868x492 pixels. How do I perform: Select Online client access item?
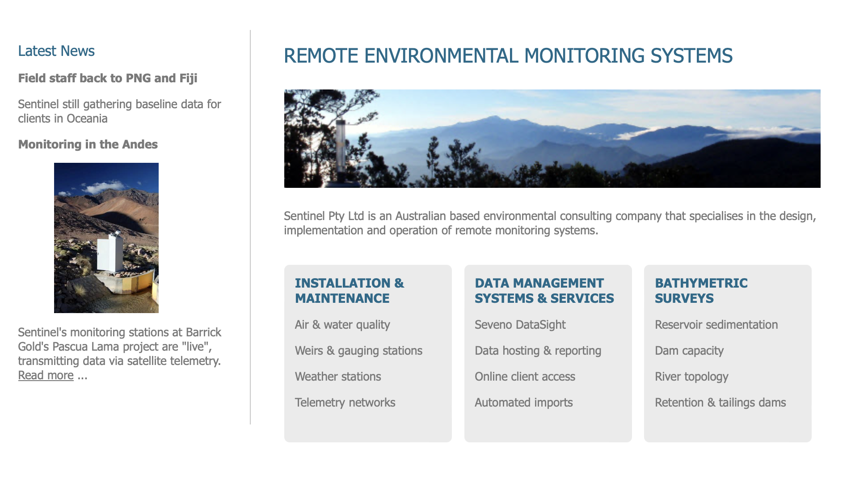(x=525, y=377)
